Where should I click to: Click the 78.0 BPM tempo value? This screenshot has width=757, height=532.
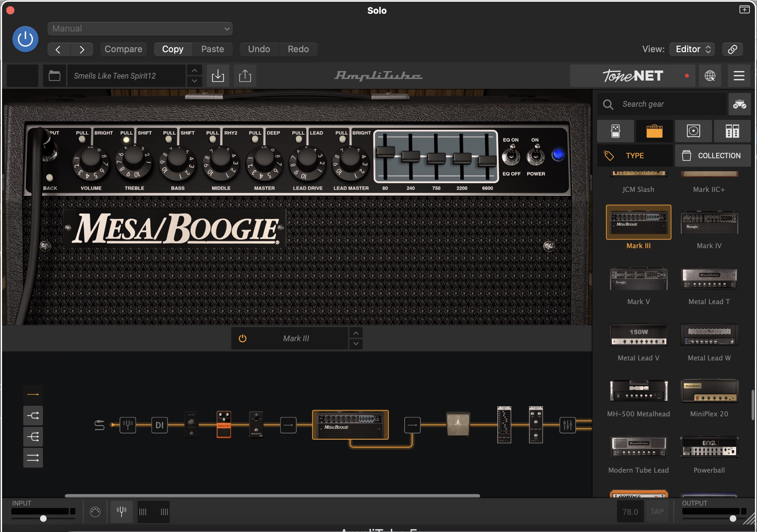(630, 512)
